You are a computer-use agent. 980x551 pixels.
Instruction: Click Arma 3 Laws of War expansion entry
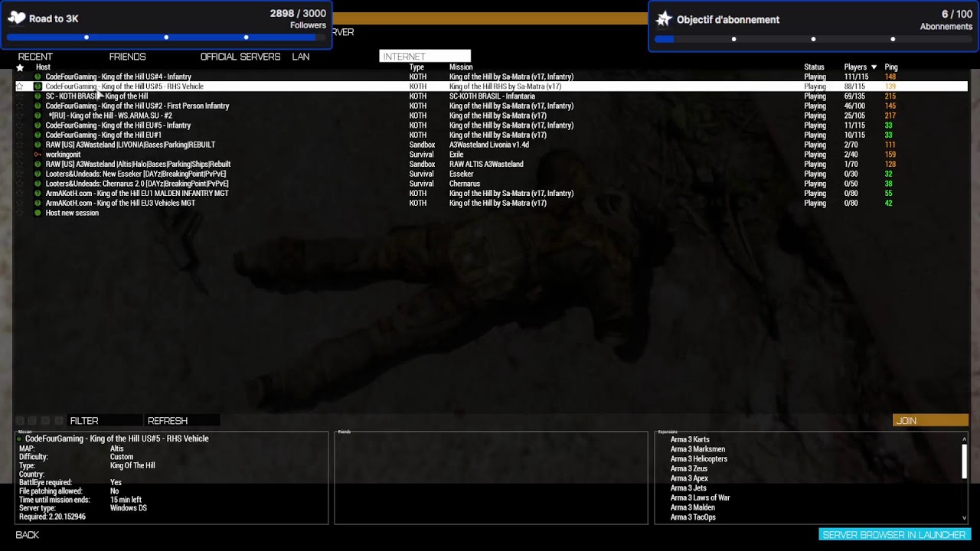[700, 497]
